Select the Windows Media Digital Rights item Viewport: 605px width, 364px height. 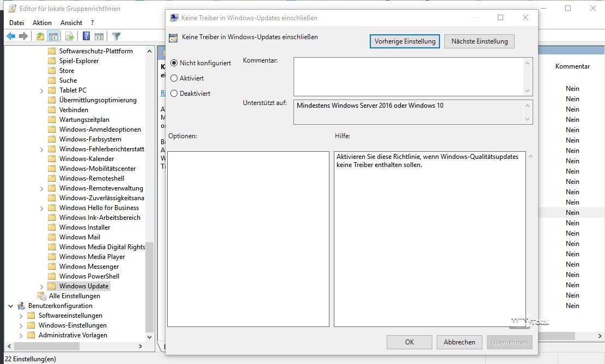pos(102,247)
